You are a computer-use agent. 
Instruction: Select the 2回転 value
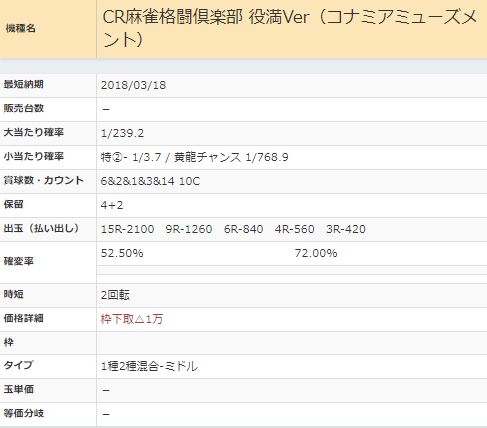pyautogui.click(x=115, y=295)
